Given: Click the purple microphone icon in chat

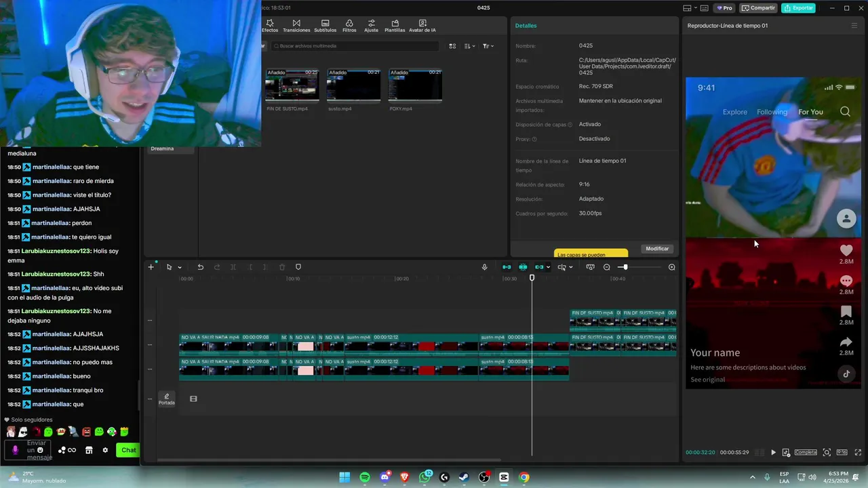Looking at the screenshot, I should [x=15, y=450].
